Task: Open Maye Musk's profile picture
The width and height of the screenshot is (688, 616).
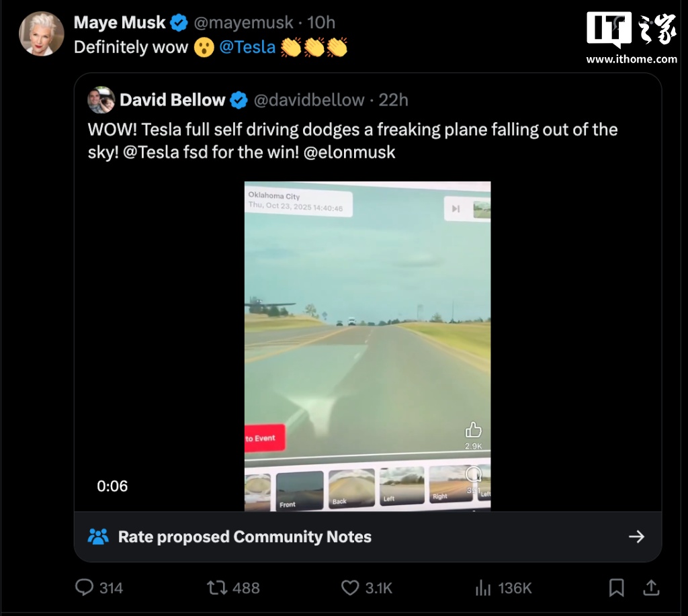Action: coord(41,34)
